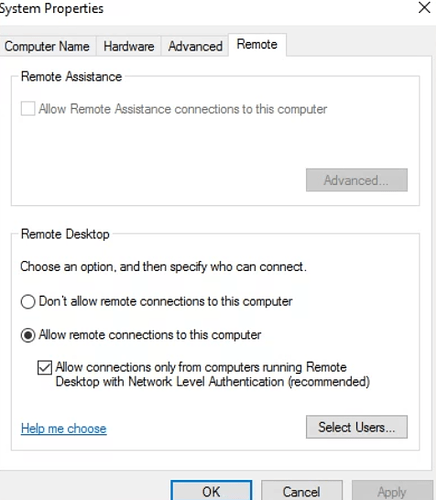Click the Select Users... button
436x500 pixels.
[357, 427]
